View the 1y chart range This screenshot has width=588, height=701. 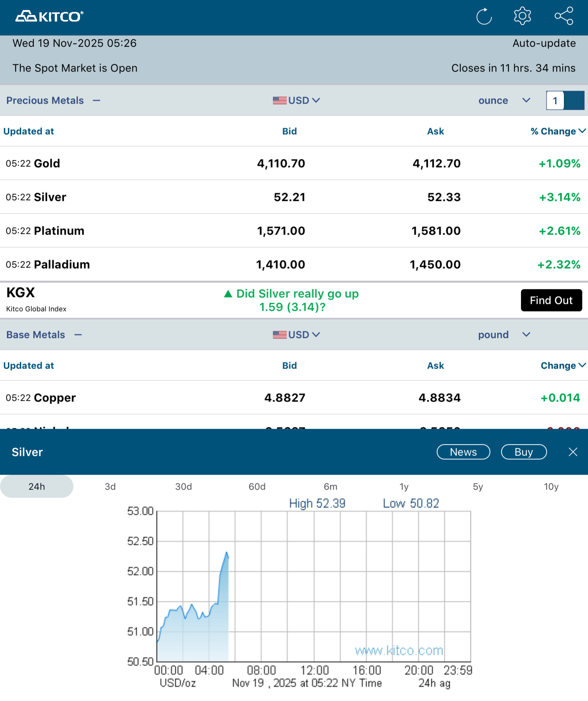[404, 486]
